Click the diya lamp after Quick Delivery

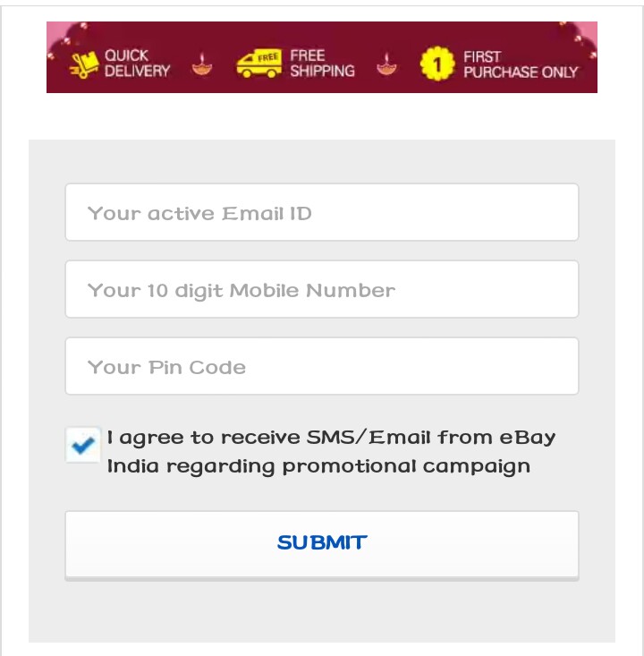pyautogui.click(x=203, y=64)
